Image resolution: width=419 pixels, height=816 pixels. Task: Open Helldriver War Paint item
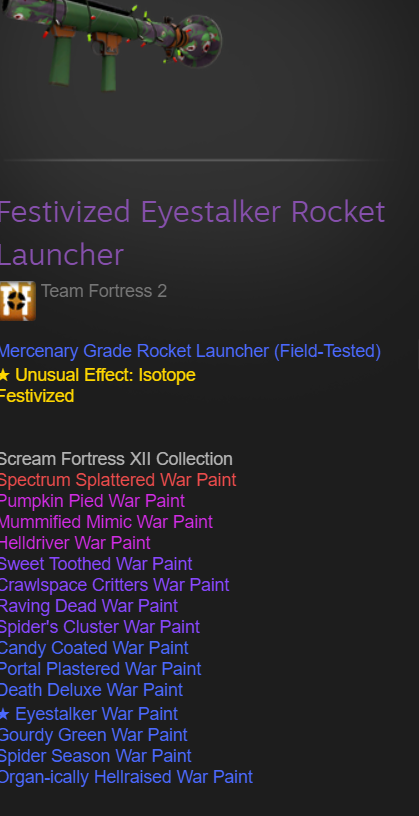tap(75, 543)
